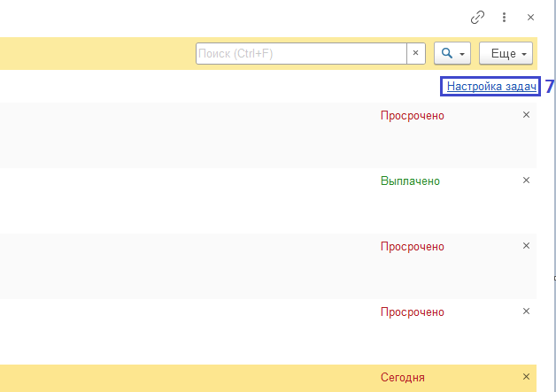Click the Поиск (Ctrl+F) search field

pyautogui.click(x=301, y=53)
